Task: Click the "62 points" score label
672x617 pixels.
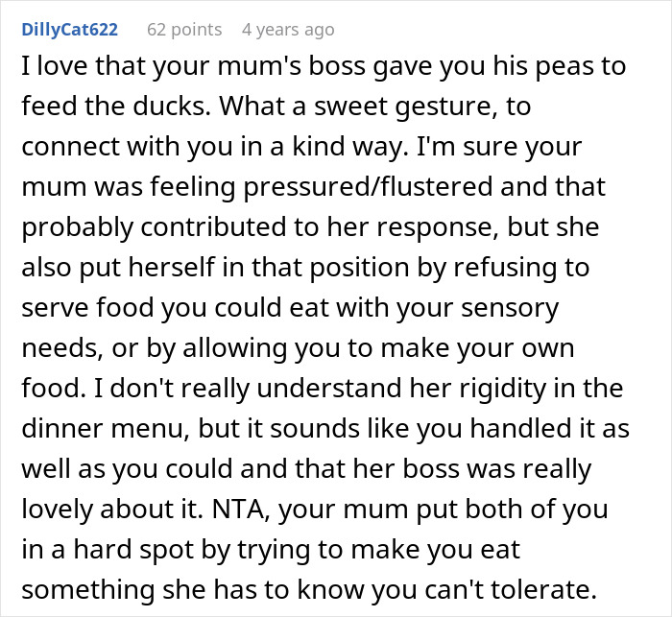Action: coord(186,30)
